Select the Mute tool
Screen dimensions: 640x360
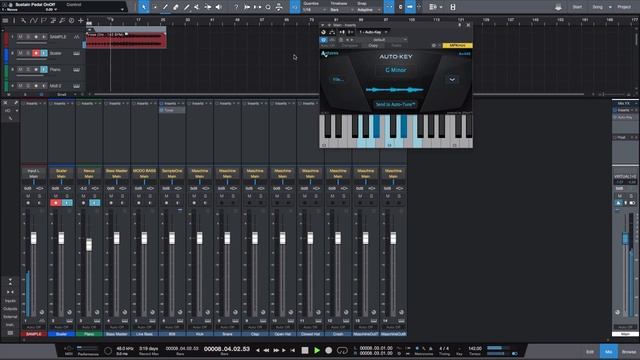(197, 7)
